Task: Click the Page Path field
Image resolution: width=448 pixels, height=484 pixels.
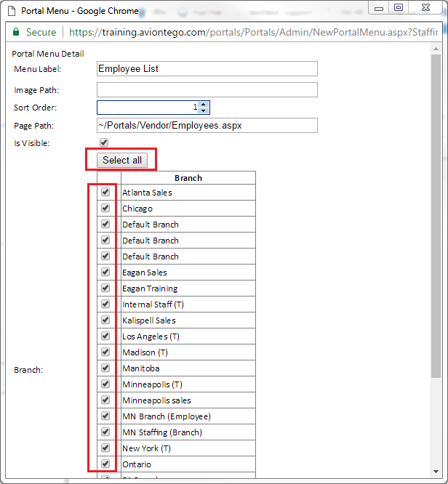Action: 207,125
